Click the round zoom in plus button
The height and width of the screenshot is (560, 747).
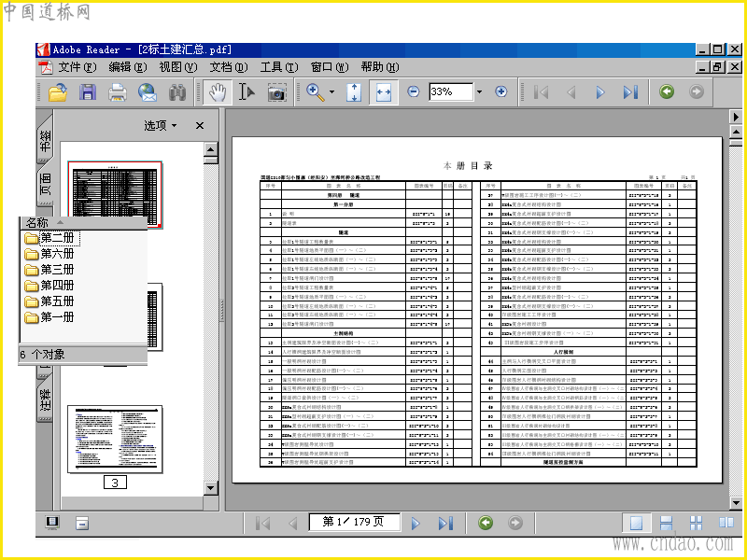pos(500,91)
